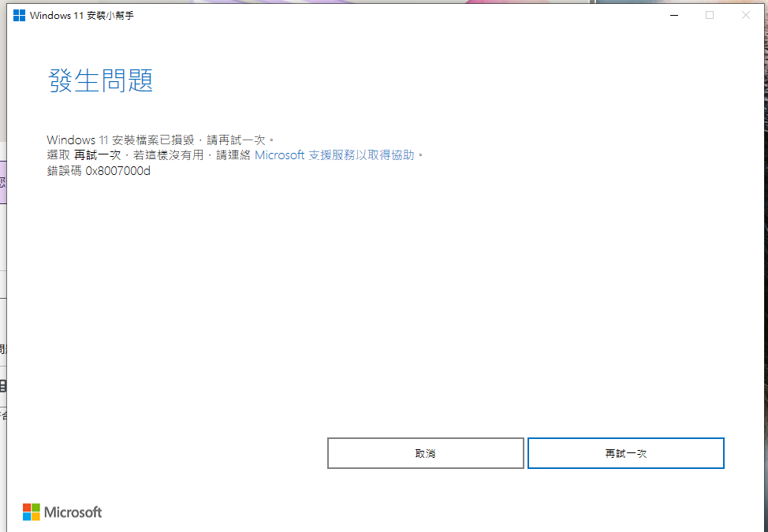Close the Windows 11 安裝小幫手 window
Image resolution: width=768 pixels, height=532 pixels.
[x=745, y=16]
